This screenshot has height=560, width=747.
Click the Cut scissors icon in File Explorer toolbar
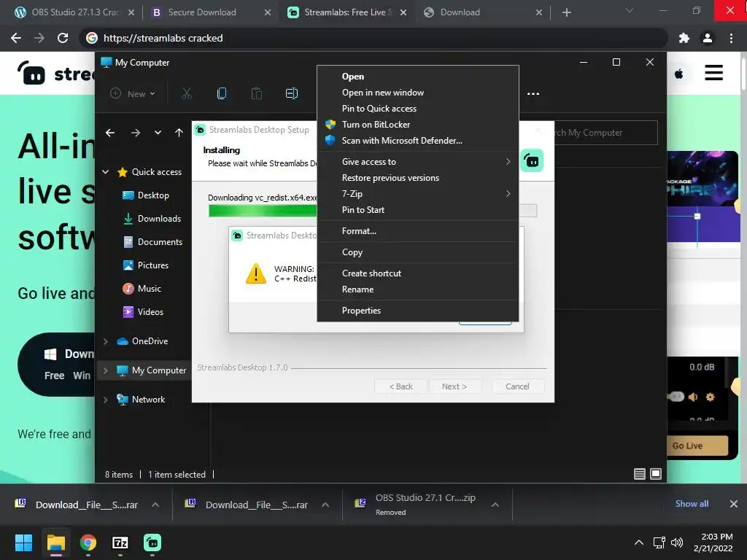click(186, 93)
